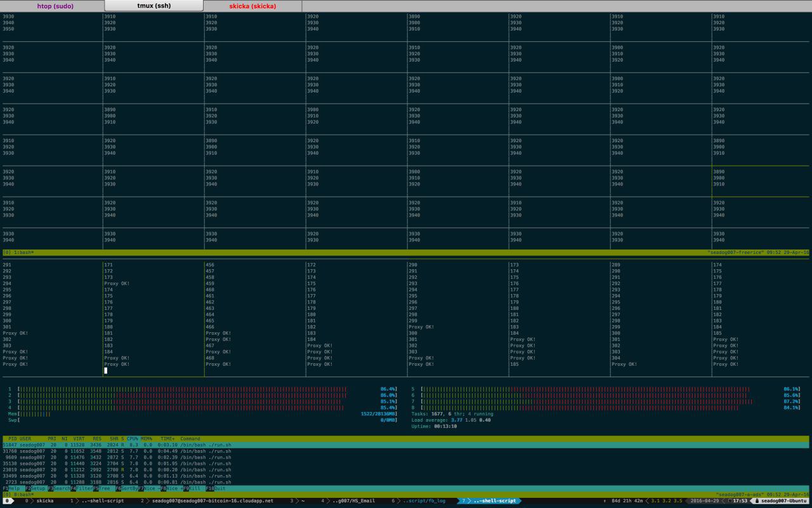The image size is (812, 508).
Task: Open htop F6 SortBy menu
Action: (x=127, y=488)
